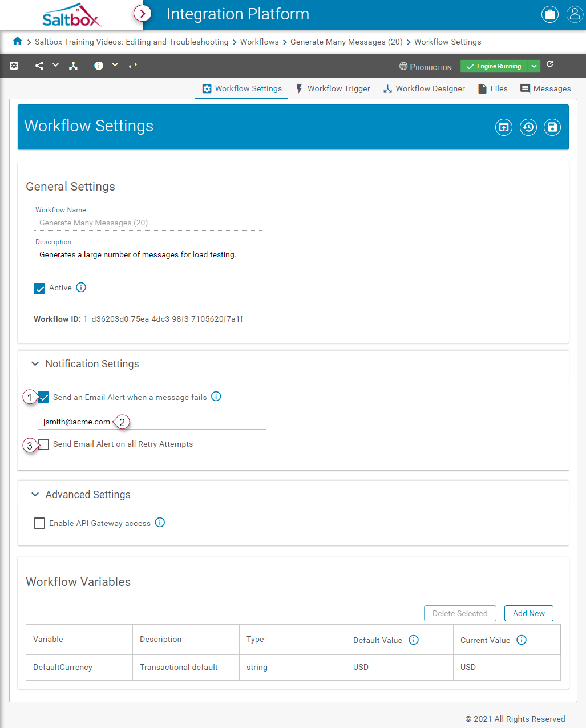Click the workflow hierarchy toolbar icon
The width and height of the screenshot is (586, 728).
pyautogui.click(x=73, y=66)
